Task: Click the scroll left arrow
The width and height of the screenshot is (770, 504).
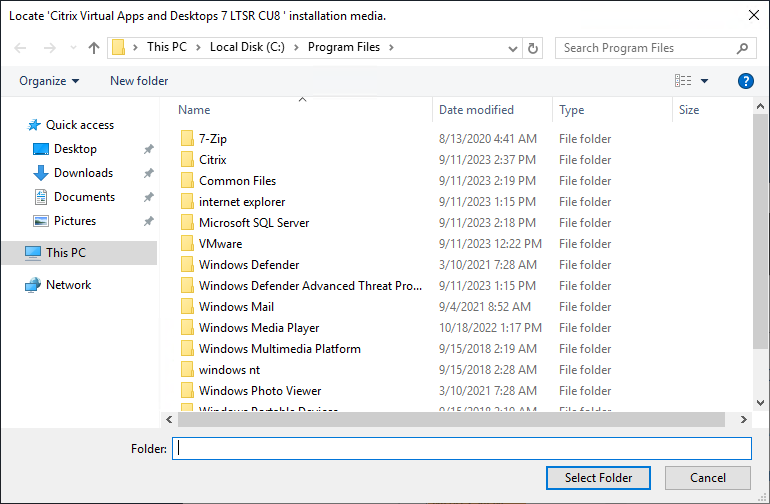Action: pos(169,420)
